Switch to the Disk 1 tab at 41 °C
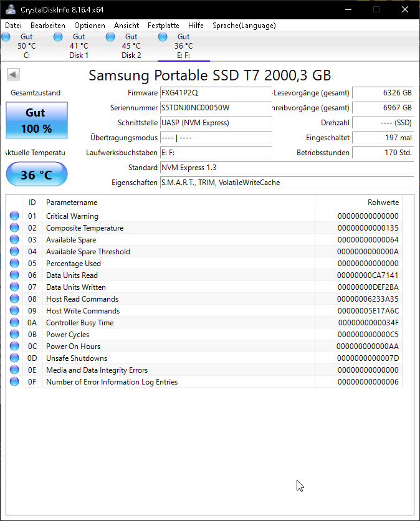Image resolution: width=420 pixels, height=521 pixels. pos(79,46)
